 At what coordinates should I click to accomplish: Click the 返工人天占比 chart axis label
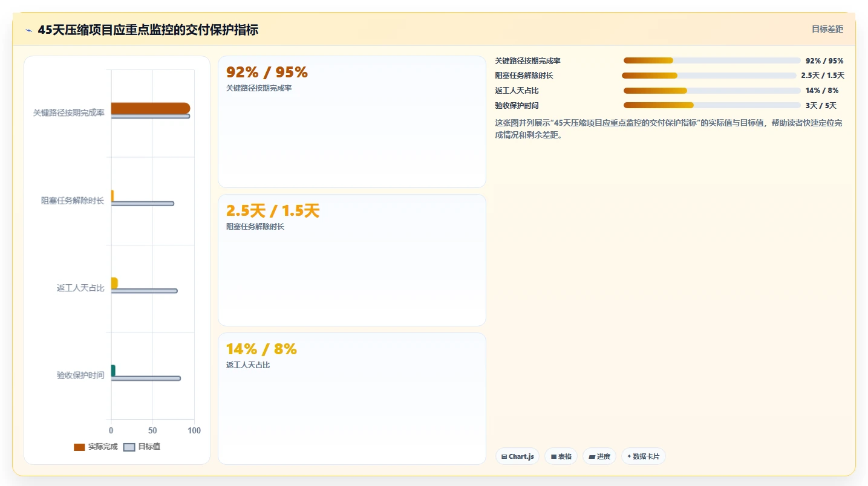[x=80, y=288]
